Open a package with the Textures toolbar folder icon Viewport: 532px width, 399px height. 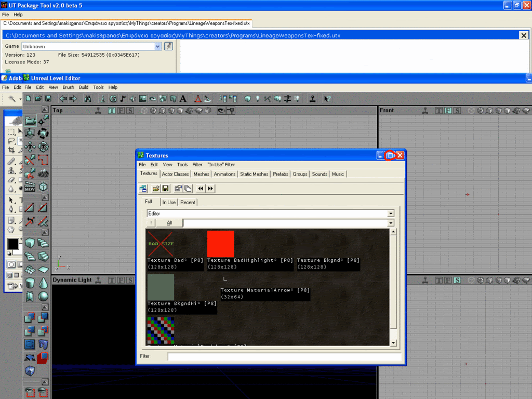[155, 189]
